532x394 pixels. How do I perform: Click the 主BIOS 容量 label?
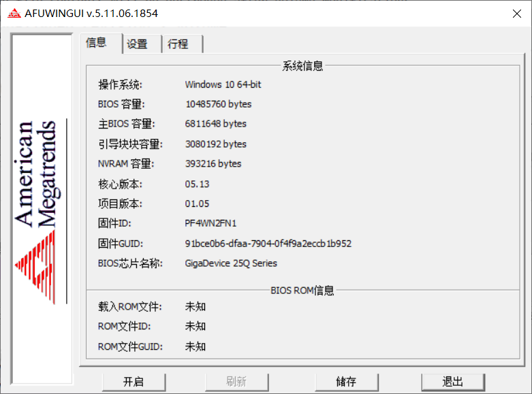tap(127, 124)
